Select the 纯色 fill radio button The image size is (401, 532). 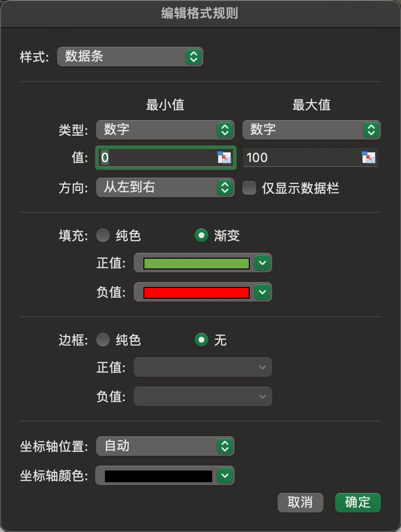[103, 236]
